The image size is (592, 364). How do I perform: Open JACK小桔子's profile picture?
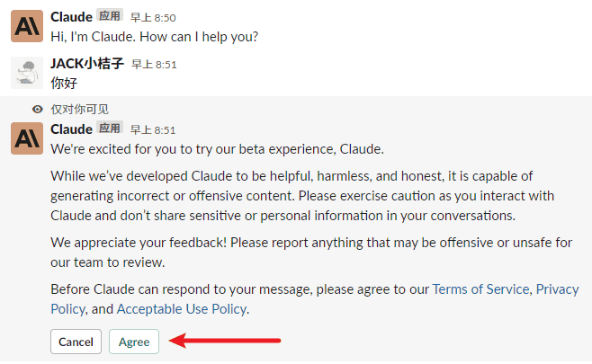(x=27, y=73)
